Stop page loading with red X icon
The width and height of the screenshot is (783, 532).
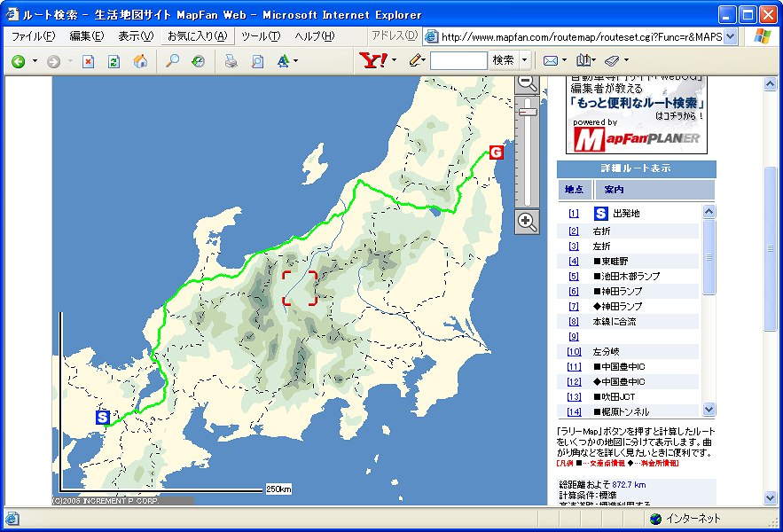pyautogui.click(x=89, y=61)
